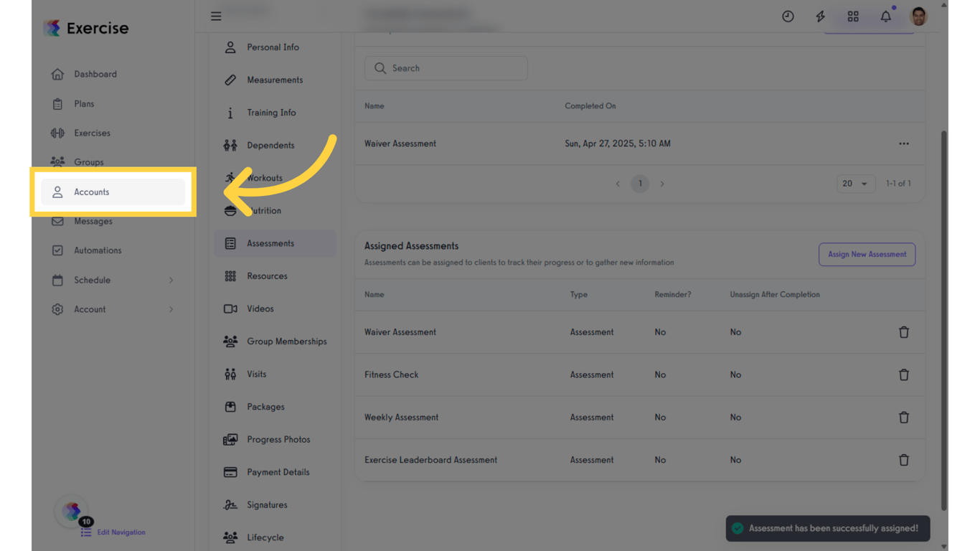980x551 pixels.
Task: Select the Progress Photos section
Action: tap(278, 439)
